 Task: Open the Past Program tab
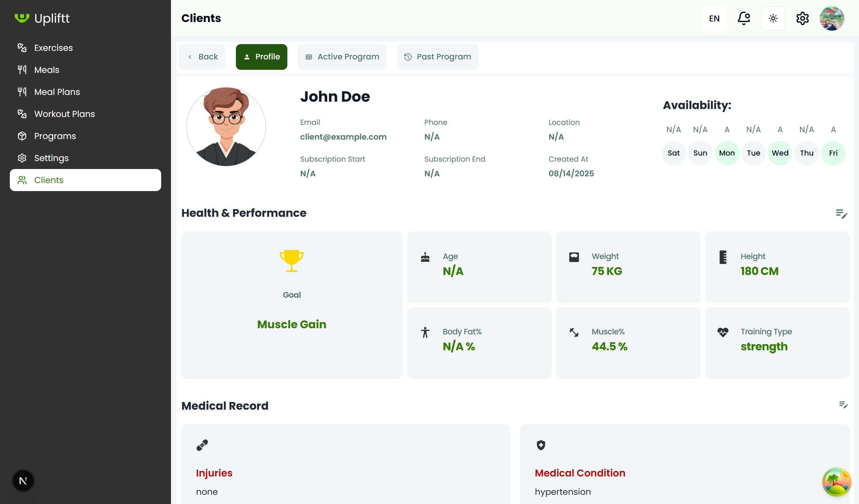(x=437, y=57)
